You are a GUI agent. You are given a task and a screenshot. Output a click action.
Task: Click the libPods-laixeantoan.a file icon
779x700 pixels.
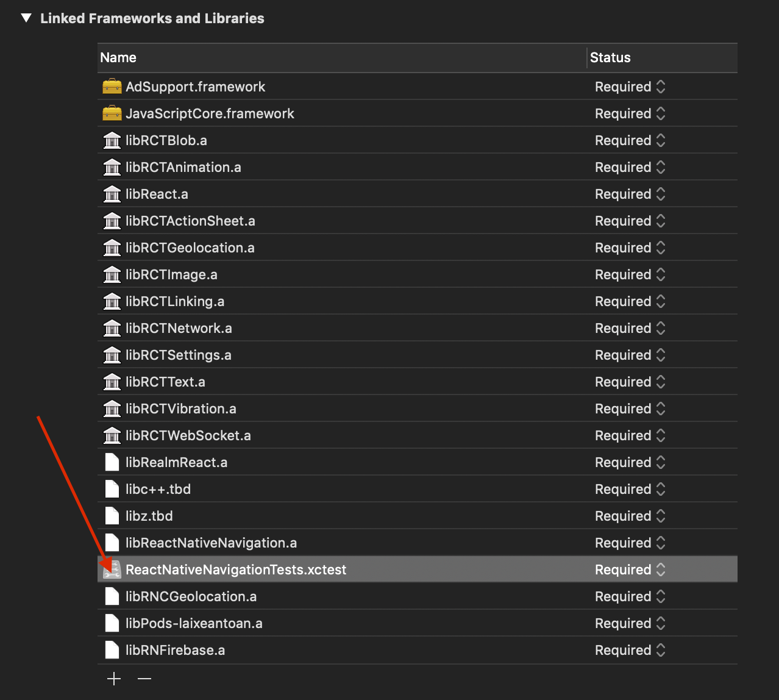click(112, 623)
